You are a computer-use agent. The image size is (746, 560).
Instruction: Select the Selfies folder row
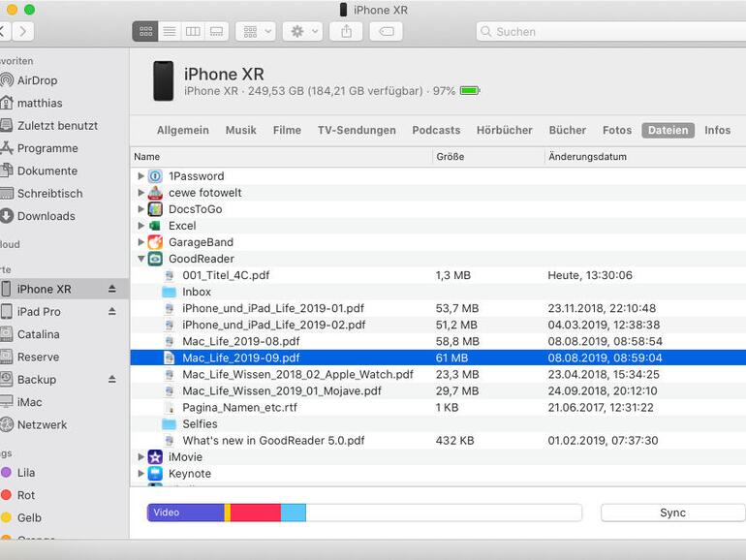pyautogui.click(x=438, y=424)
